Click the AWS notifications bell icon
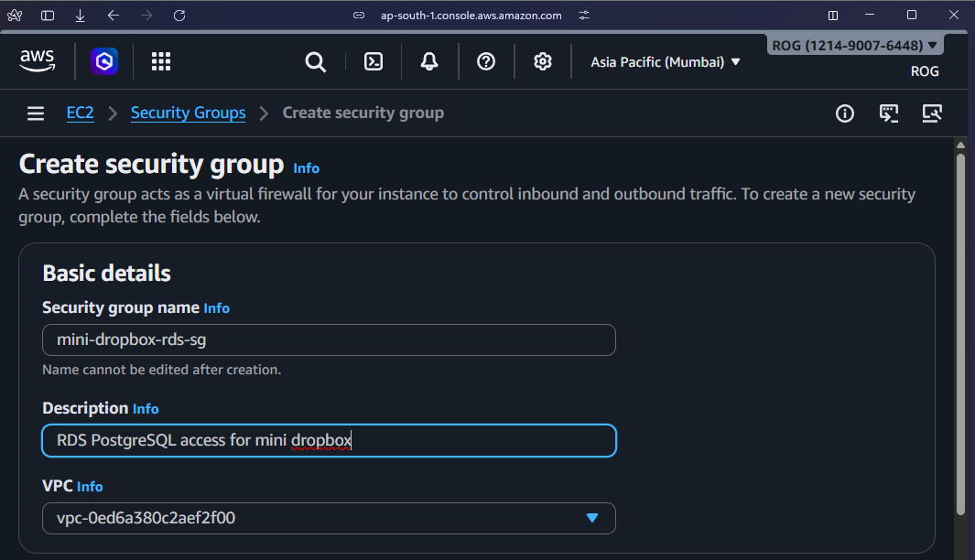Screen dimensions: 975x560 coord(428,61)
